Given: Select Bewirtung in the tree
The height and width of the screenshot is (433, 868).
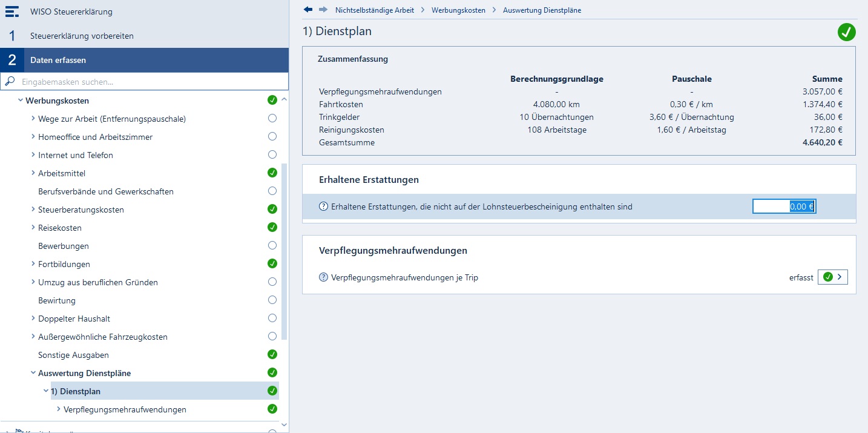Looking at the screenshot, I should [57, 300].
